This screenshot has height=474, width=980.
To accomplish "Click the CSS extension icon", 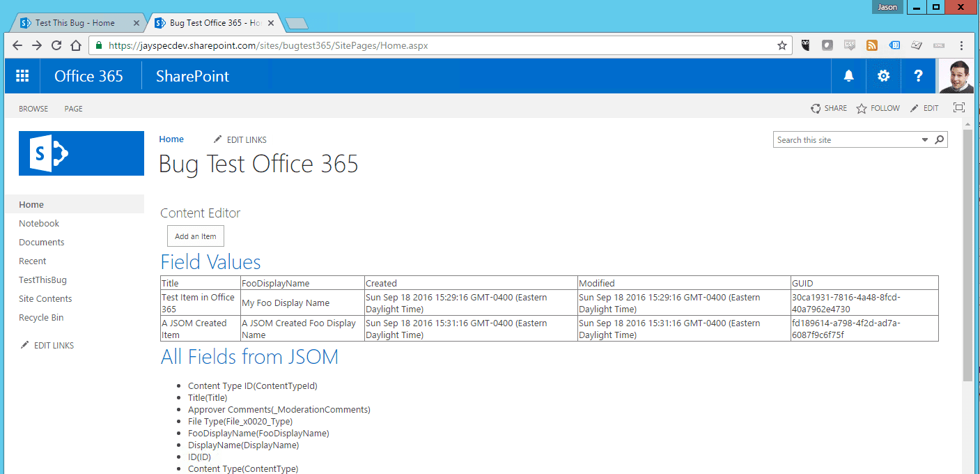I will pos(850,45).
